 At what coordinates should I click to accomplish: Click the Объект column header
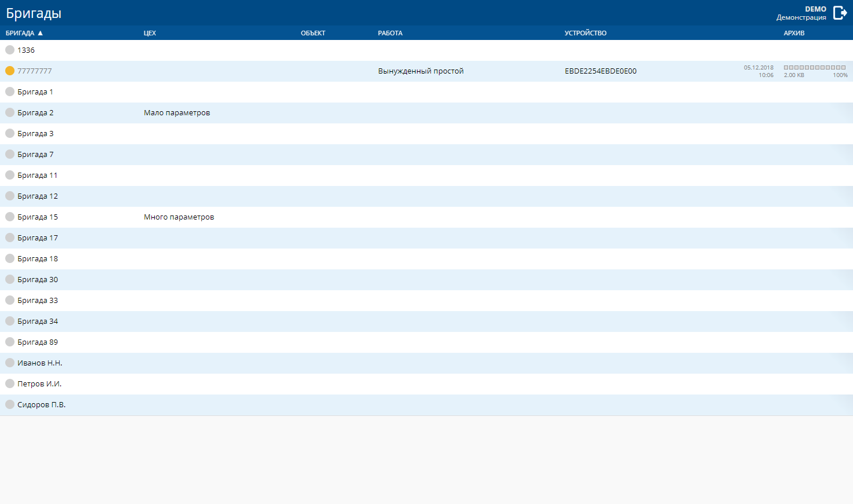pyautogui.click(x=313, y=33)
